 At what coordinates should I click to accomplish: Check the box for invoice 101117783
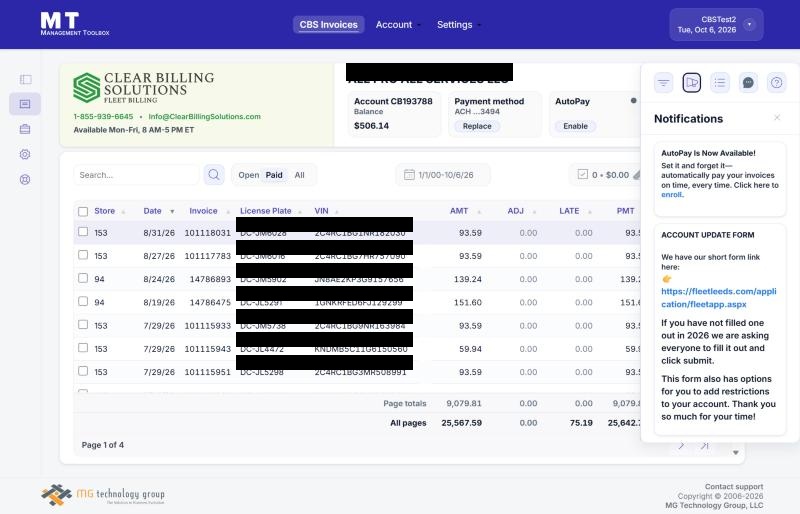[x=83, y=255]
